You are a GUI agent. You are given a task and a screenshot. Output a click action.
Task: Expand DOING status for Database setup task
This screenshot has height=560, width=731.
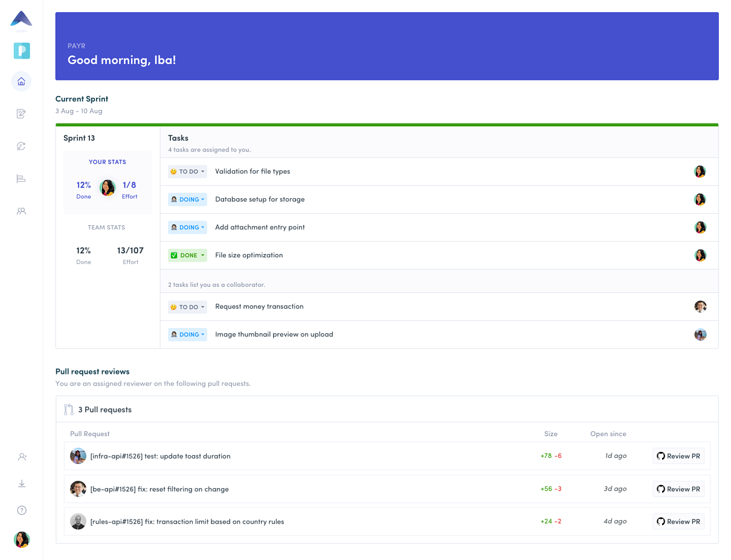(187, 199)
